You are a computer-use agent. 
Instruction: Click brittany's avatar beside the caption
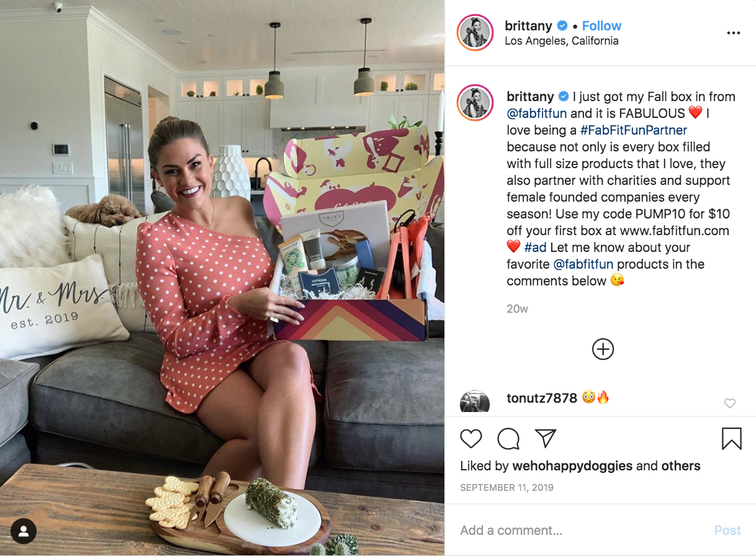point(475,102)
